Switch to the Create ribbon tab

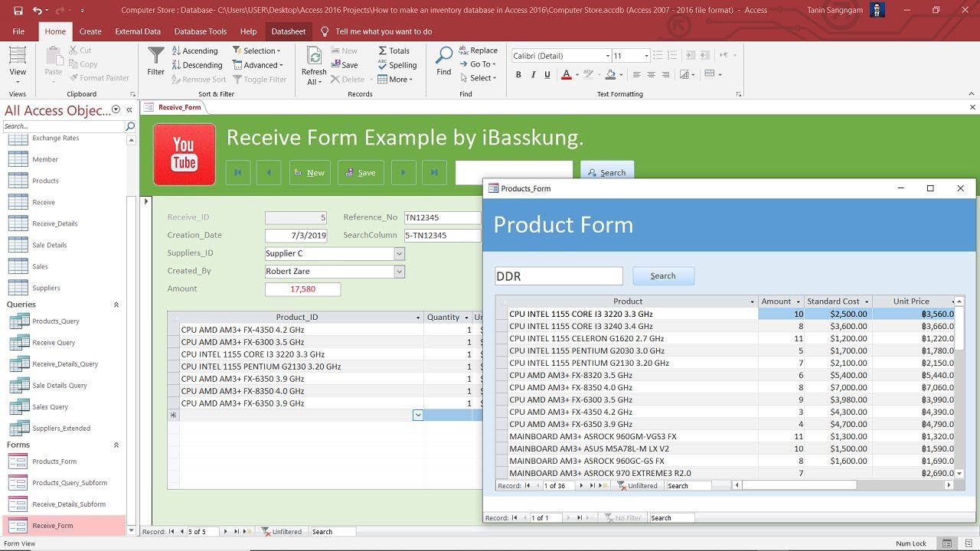click(x=90, y=31)
